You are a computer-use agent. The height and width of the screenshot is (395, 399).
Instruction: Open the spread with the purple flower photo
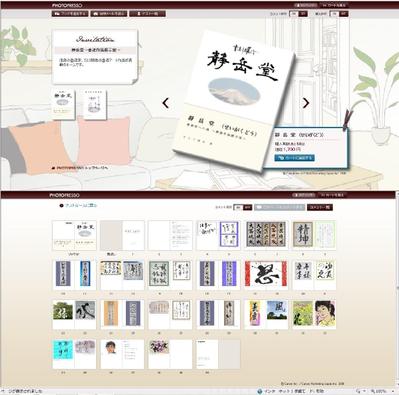click(x=170, y=354)
